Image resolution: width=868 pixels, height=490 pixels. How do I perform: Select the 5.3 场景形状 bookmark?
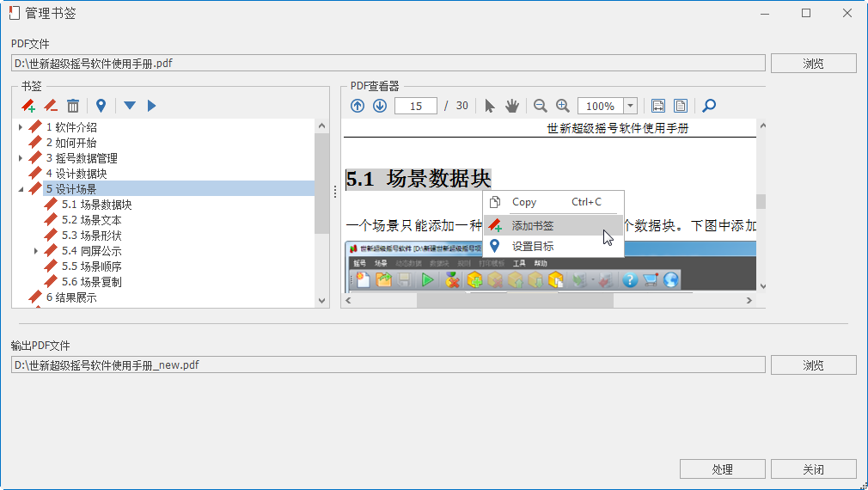[x=92, y=236]
